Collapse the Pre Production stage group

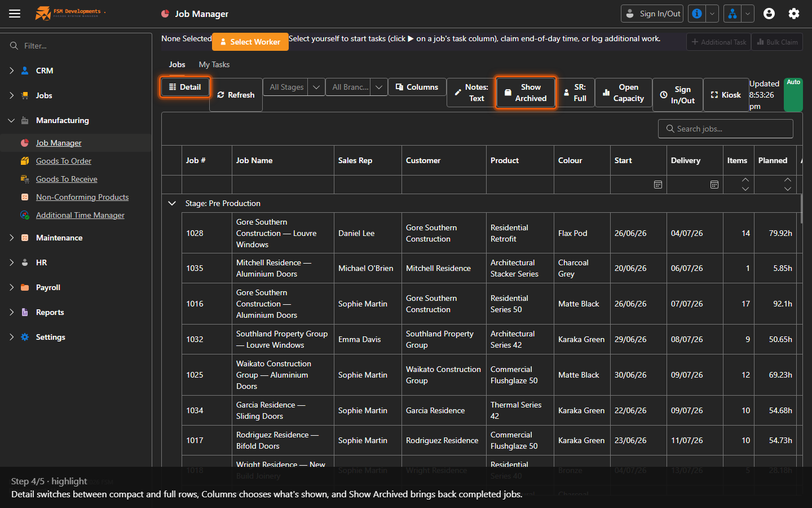pos(172,203)
